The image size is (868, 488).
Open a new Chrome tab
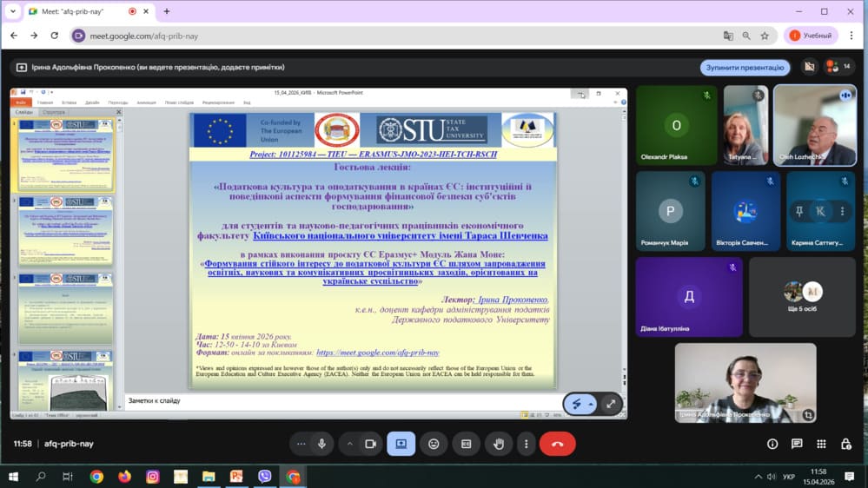[166, 11]
